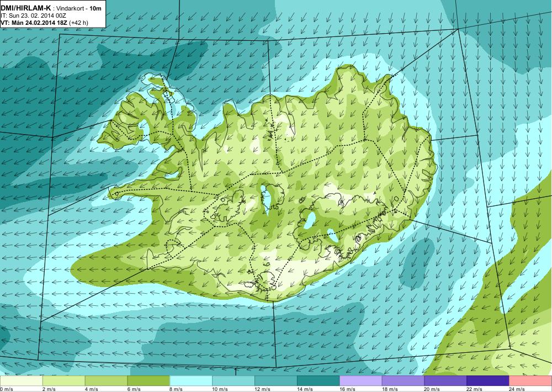The image size is (552, 392).
Task: Click the light purple 18 m/s legend swatch
Action: (x=403, y=381)
